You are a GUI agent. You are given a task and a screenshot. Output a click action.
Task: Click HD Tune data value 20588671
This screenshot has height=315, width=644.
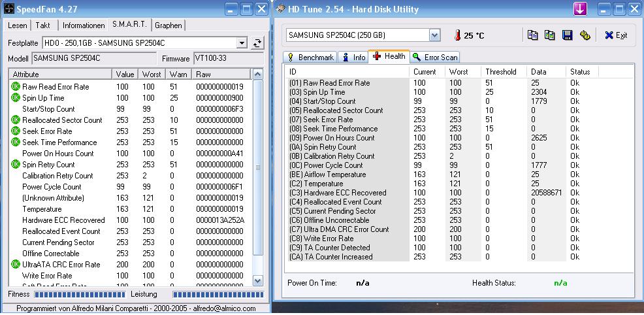546,193
